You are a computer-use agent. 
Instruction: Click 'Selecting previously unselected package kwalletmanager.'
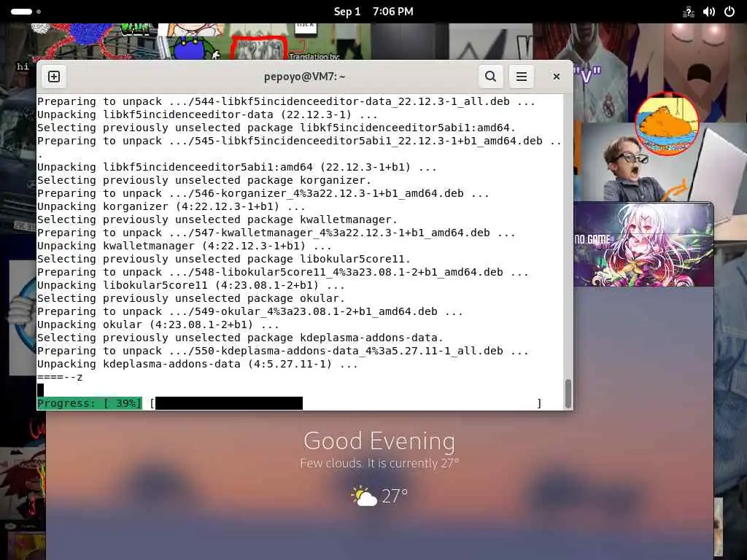pos(217,219)
